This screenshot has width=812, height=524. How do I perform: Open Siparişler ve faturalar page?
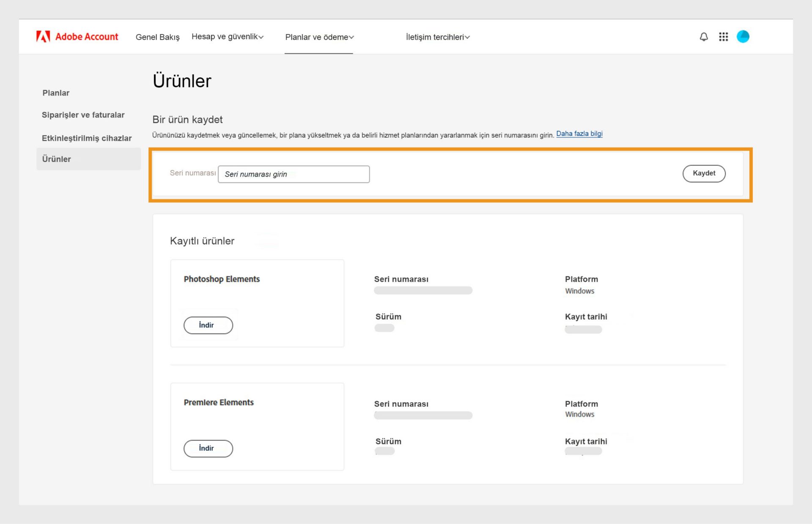pos(83,115)
